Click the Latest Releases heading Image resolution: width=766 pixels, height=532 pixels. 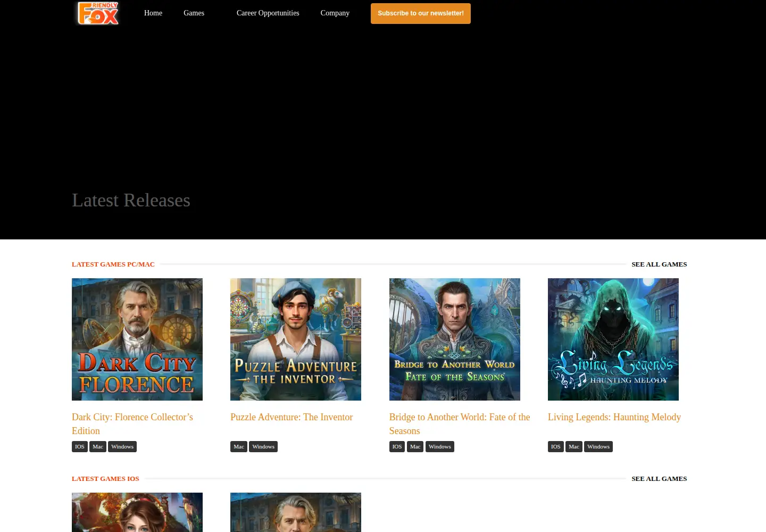[x=131, y=200]
